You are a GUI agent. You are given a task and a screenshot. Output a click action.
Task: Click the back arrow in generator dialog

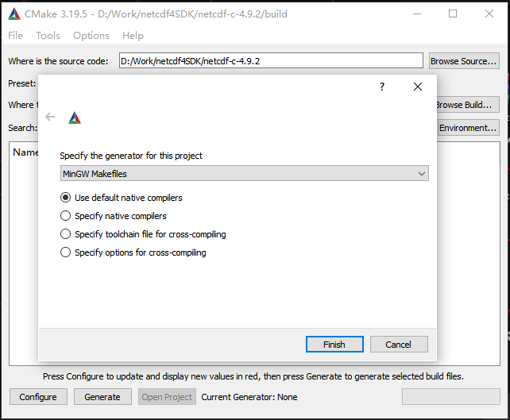click(50, 117)
